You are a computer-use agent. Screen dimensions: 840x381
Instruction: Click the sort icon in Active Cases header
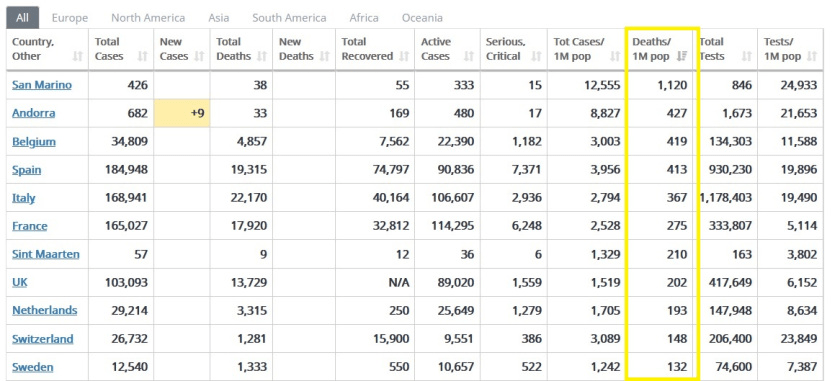(469, 56)
